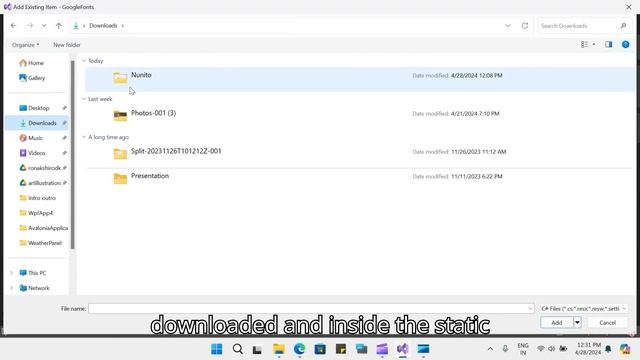The width and height of the screenshot is (640, 360).
Task: Select Desktop in the sidebar
Action: pos(38,108)
